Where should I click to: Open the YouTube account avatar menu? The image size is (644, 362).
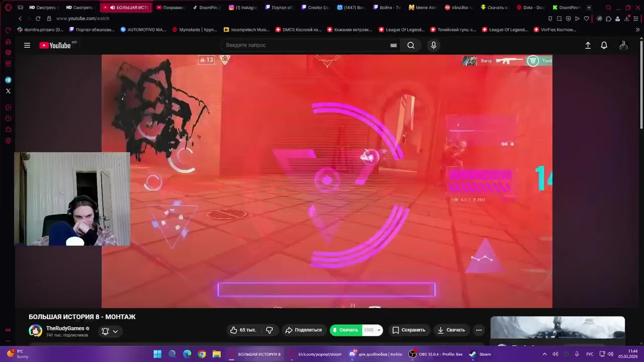tap(623, 45)
